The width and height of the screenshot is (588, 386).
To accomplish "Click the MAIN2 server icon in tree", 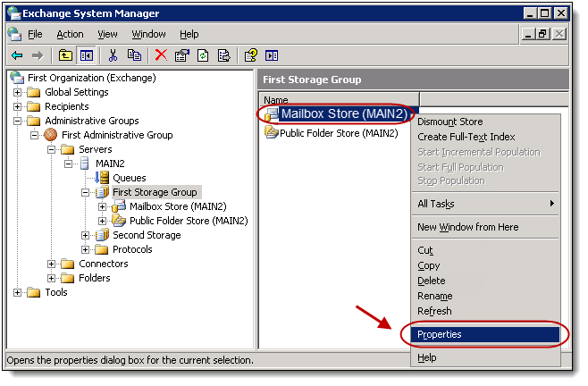I will point(85,164).
